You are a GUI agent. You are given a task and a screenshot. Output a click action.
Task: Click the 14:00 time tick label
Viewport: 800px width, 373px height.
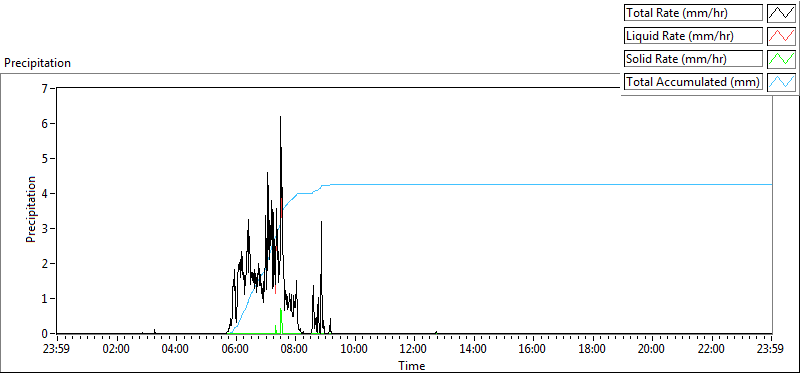coord(474,350)
